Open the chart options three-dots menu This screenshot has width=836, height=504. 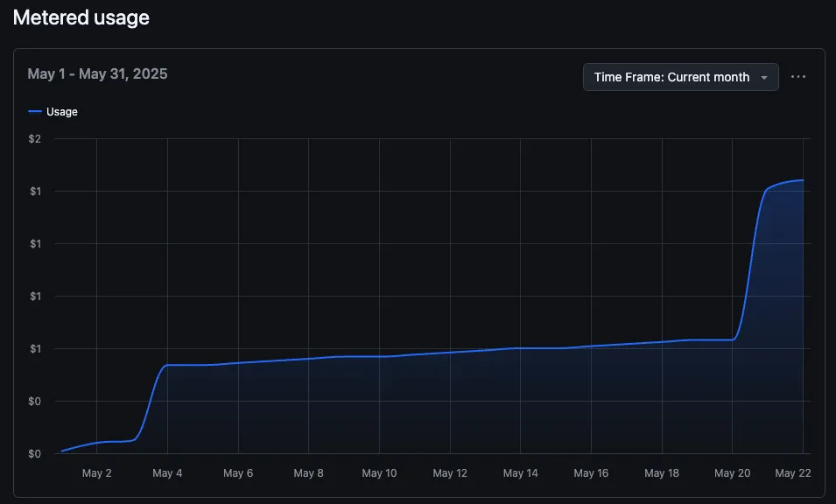pos(797,77)
